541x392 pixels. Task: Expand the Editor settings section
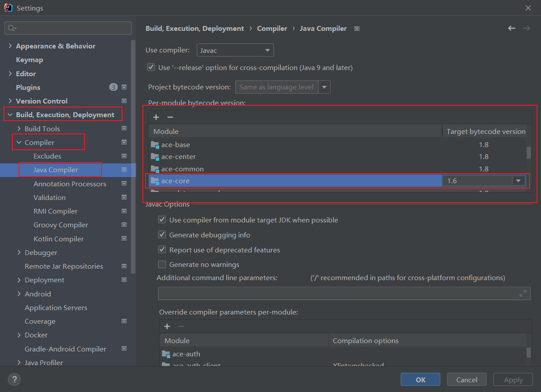pos(10,74)
